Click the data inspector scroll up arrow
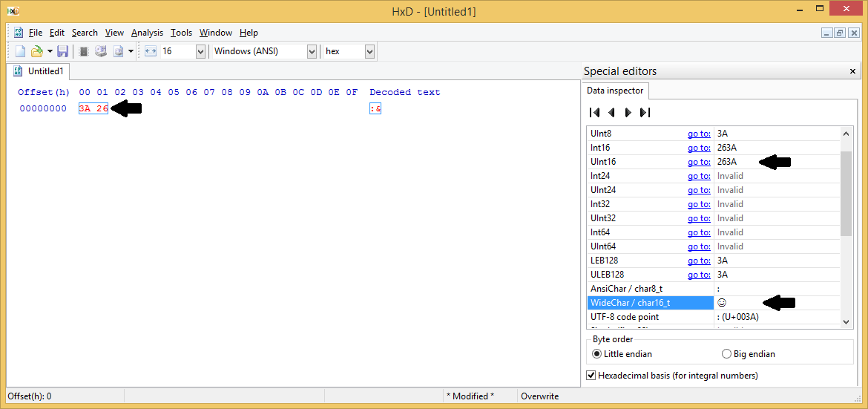The width and height of the screenshot is (868, 409). [846, 133]
